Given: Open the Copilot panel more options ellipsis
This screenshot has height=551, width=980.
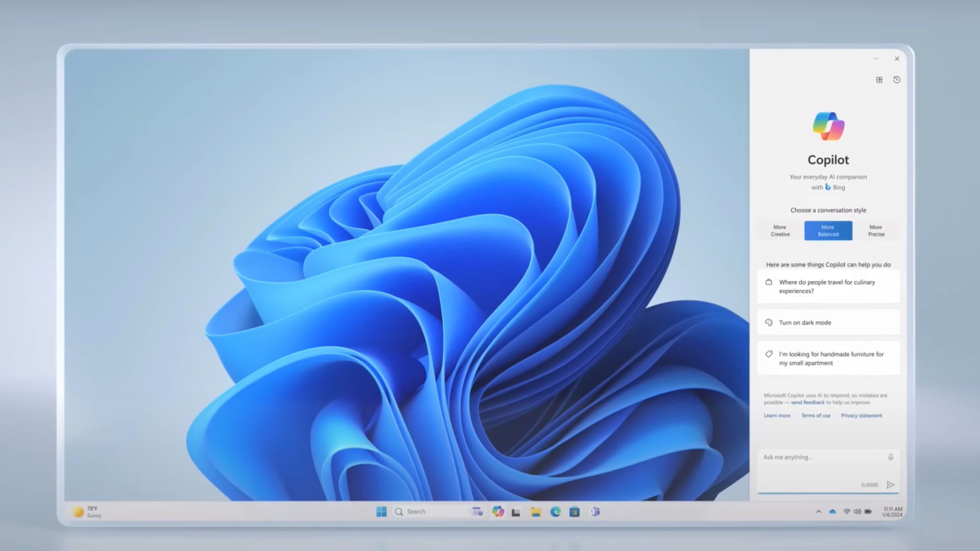Looking at the screenshot, I should [876, 59].
